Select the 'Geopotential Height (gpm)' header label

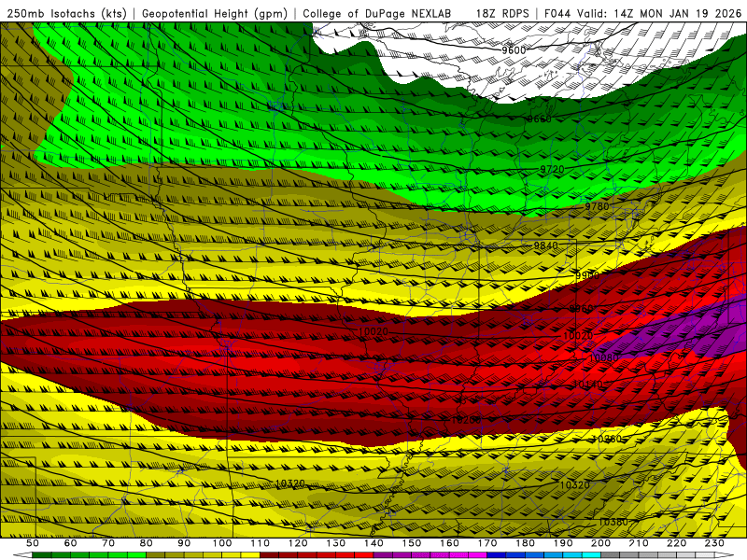tap(215, 13)
